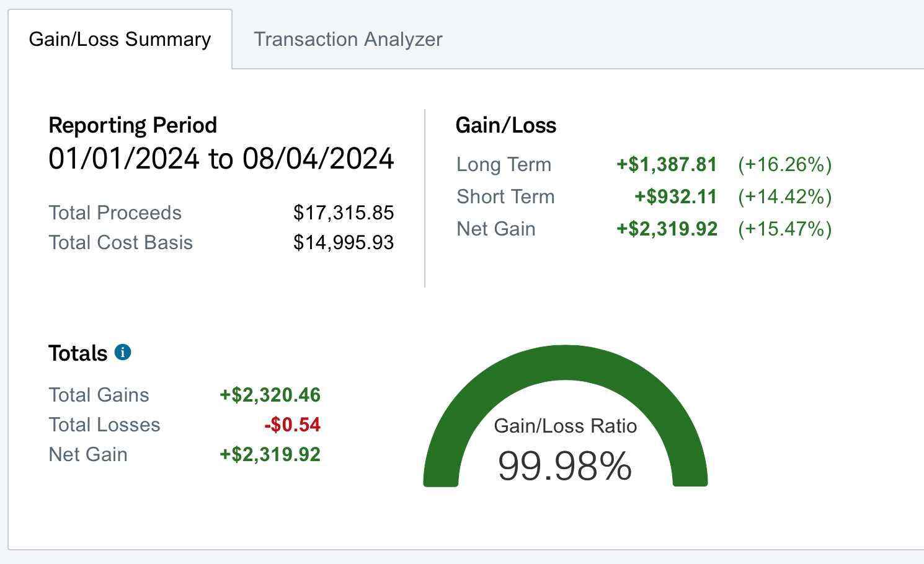Click the Total Losses amount -$0.54

(292, 425)
